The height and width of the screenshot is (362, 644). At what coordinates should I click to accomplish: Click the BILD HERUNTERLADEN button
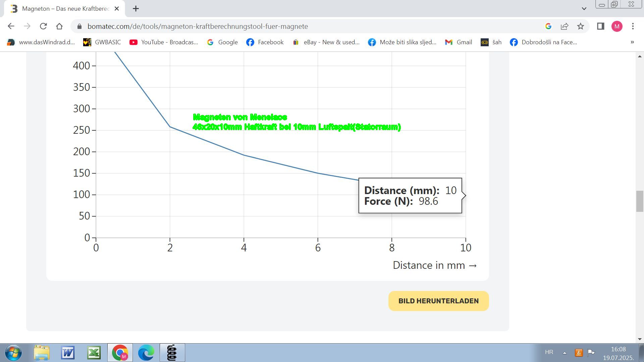tap(438, 301)
